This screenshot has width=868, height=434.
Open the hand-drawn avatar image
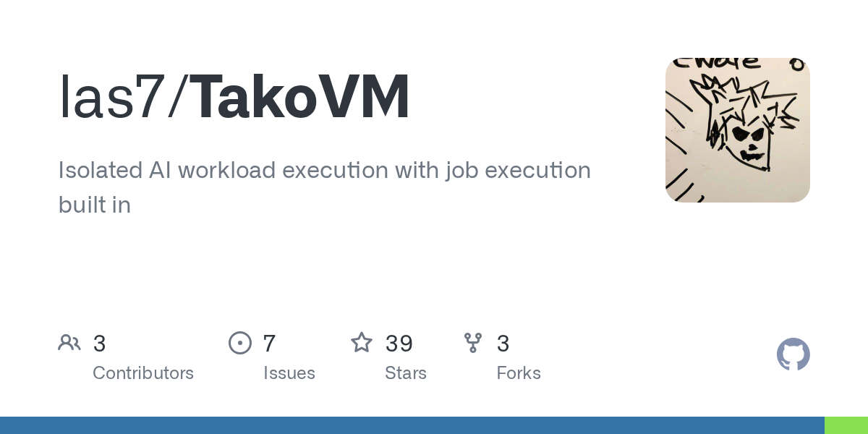[738, 130]
